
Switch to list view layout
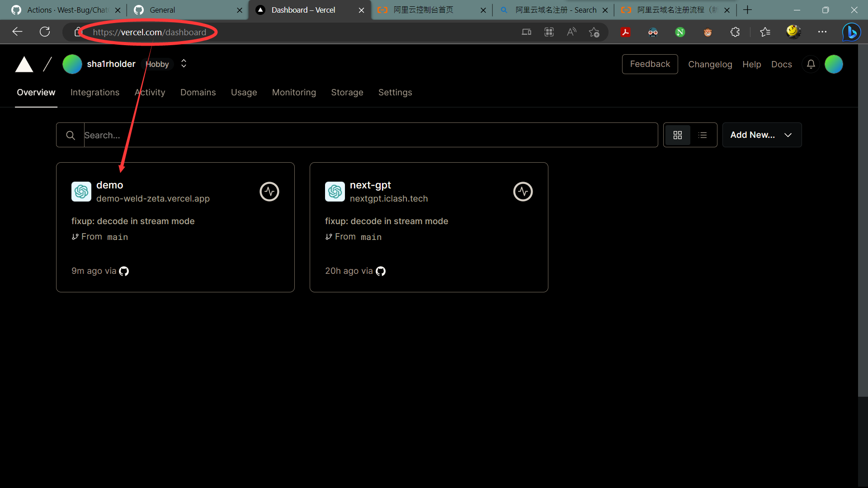point(703,135)
